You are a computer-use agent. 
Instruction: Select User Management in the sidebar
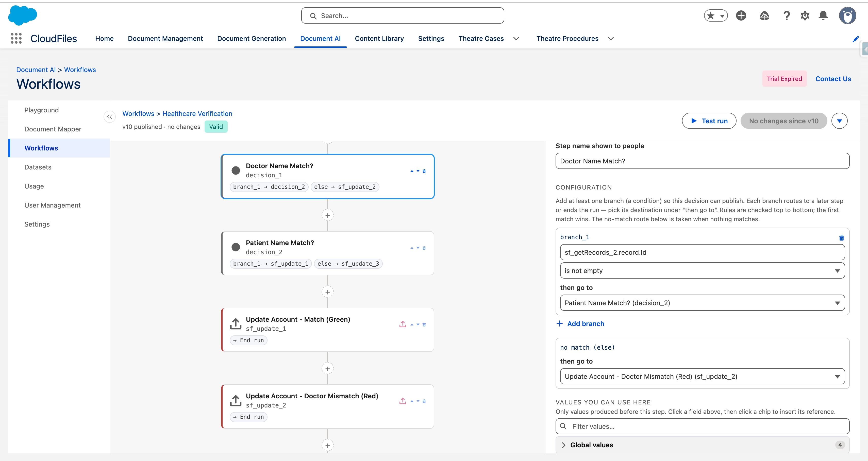(59, 205)
